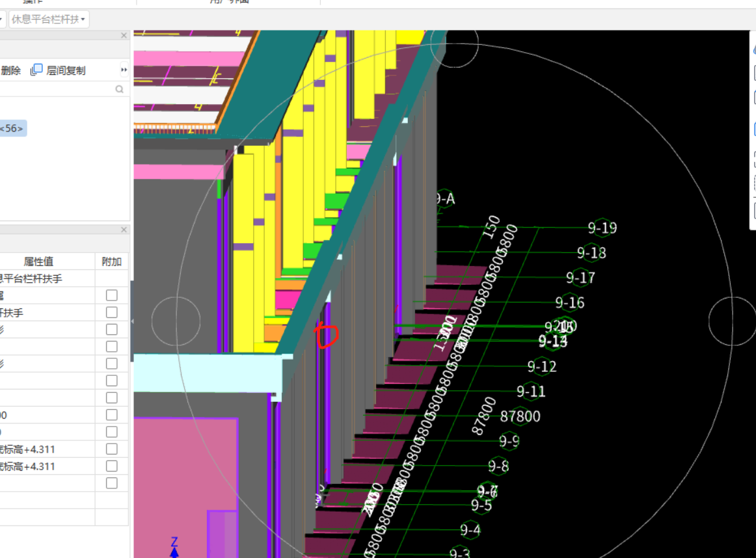This screenshot has width=756, height=558.
Task: Tick the 附加 checkbox in the 00 value row
Action: coord(111,415)
